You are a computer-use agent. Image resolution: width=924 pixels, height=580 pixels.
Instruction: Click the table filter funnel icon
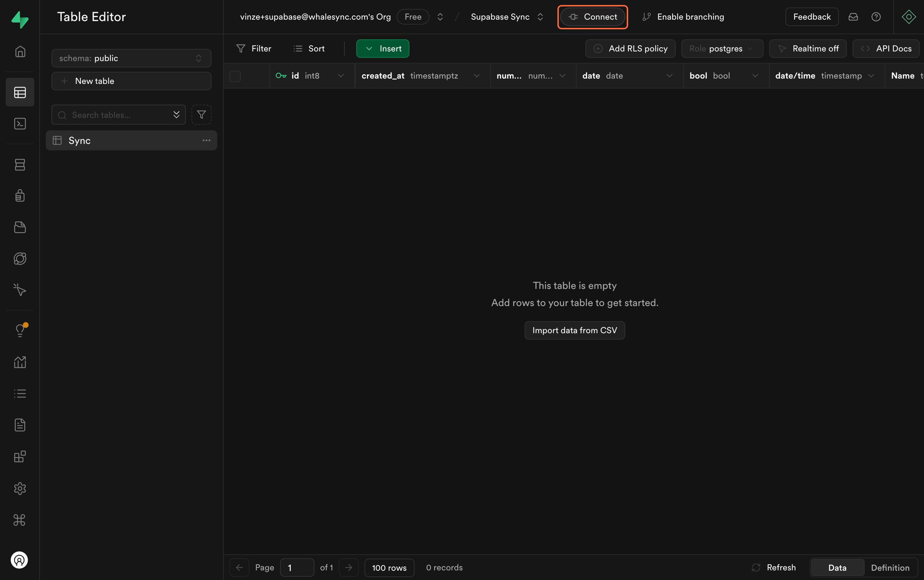click(201, 115)
